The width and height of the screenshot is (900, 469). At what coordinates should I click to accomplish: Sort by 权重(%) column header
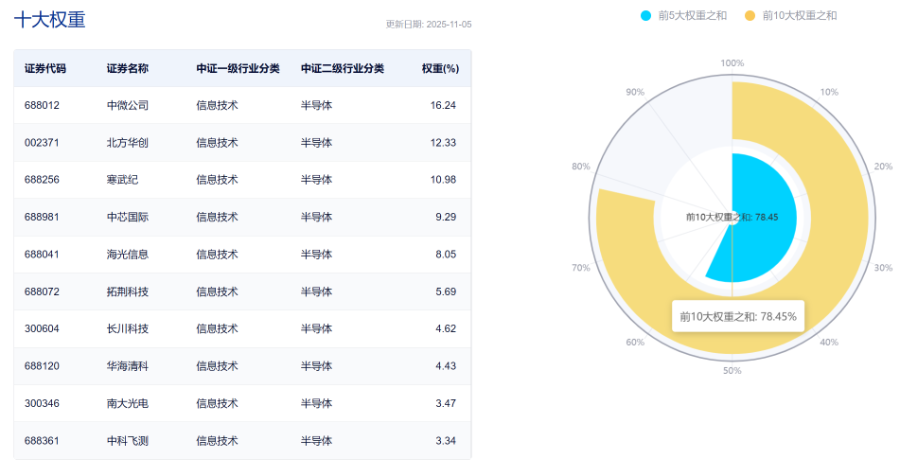[x=439, y=69]
